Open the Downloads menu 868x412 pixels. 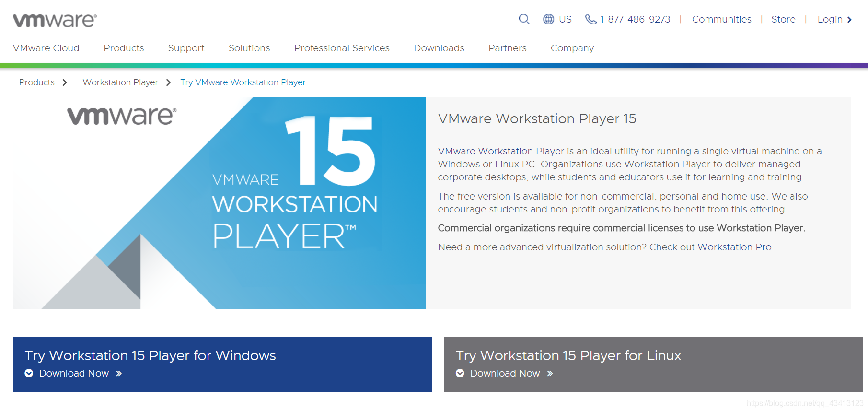(x=439, y=48)
